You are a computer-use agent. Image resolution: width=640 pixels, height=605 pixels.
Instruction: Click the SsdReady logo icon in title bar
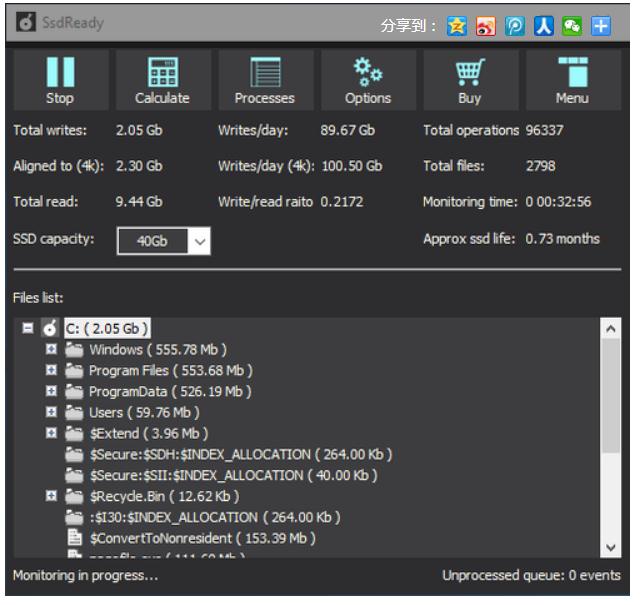click(x=26, y=22)
